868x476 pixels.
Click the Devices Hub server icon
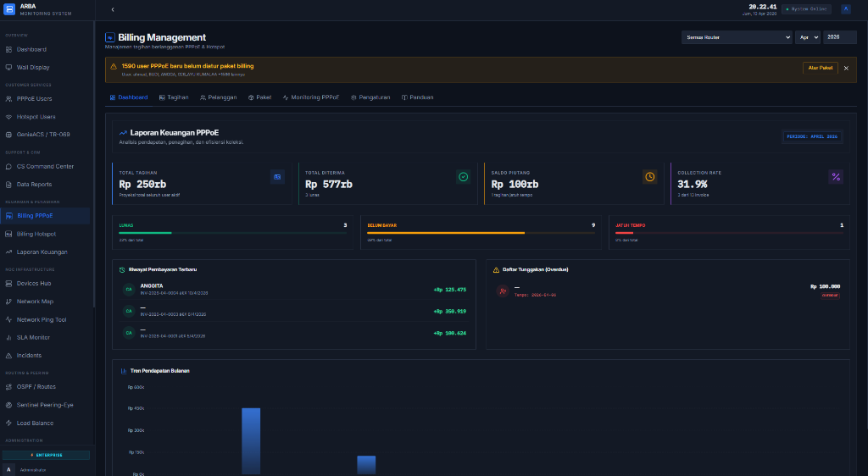click(8, 284)
